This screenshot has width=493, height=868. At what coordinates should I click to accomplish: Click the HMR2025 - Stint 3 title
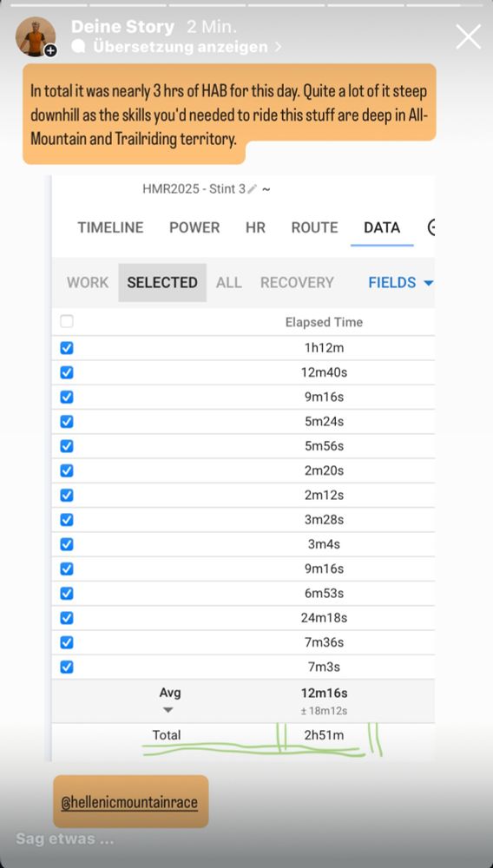pyautogui.click(x=194, y=189)
